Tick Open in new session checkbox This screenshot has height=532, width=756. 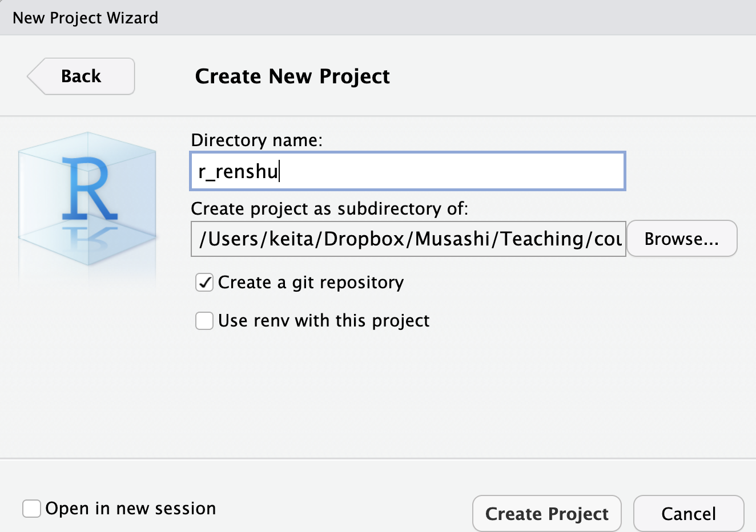pyautogui.click(x=31, y=509)
